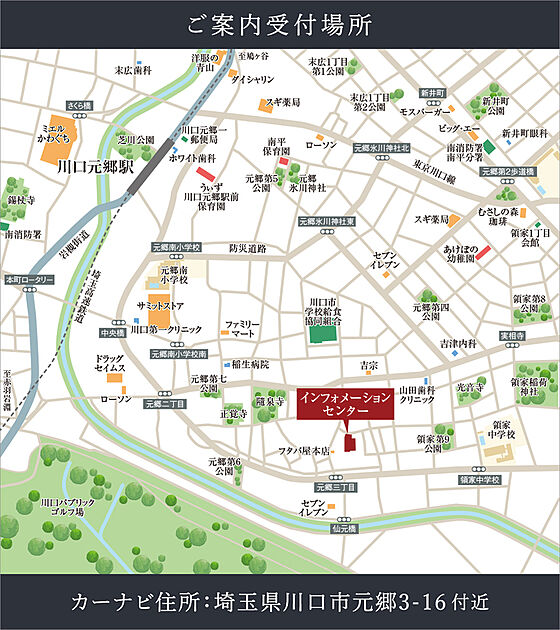Click the 仙元橋 bridge sign
The image size is (560, 630).
pyautogui.click(x=345, y=529)
